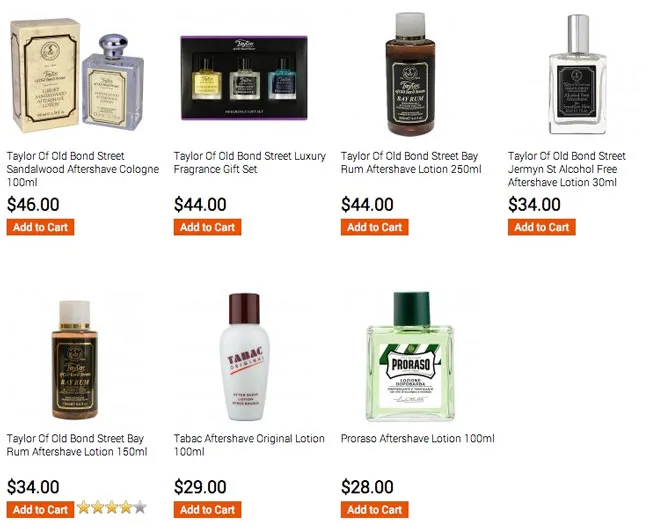
Task: View the Bay Rum 250ml bottle image
Action: click(410, 74)
